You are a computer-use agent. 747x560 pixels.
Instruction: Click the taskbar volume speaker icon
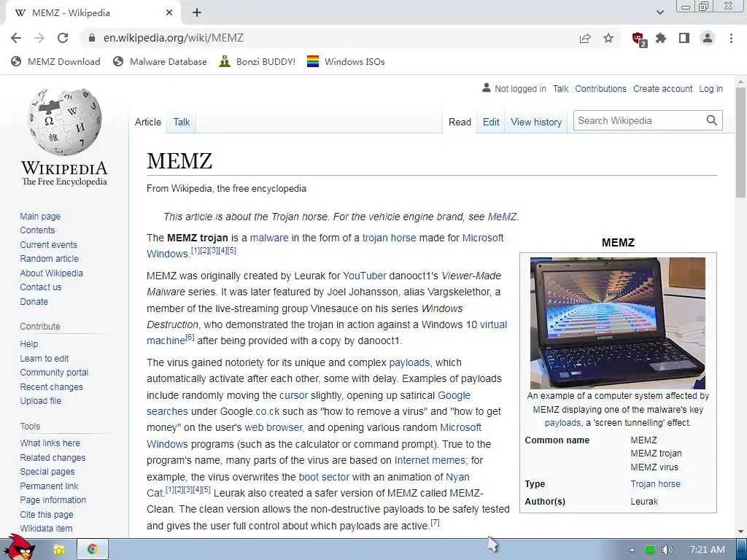click(667, 550)
